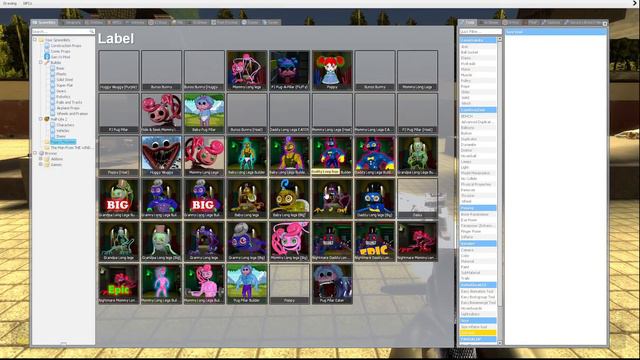Spawn Baby Long legs (Big) thumbnail
Screen dimensions: 640x360
coord(289,198)
